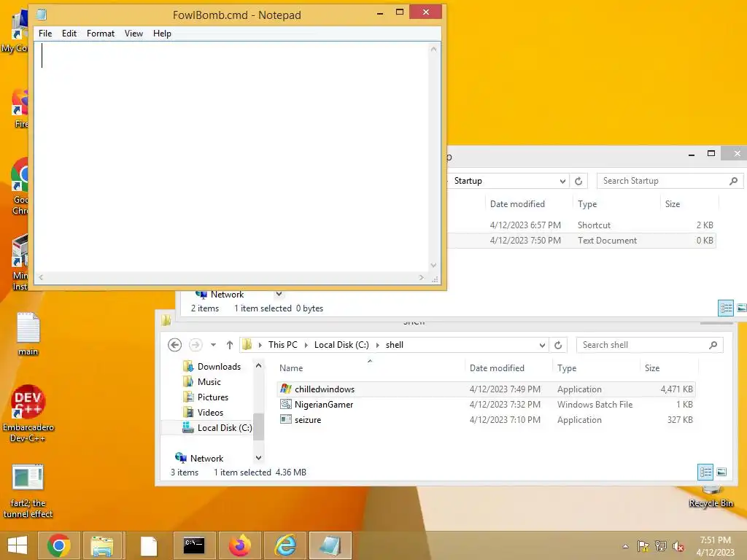This screenshot has width=747, height=560.
Task: Select the NigerianGamer batch file
Action: (x=486, y=404)
